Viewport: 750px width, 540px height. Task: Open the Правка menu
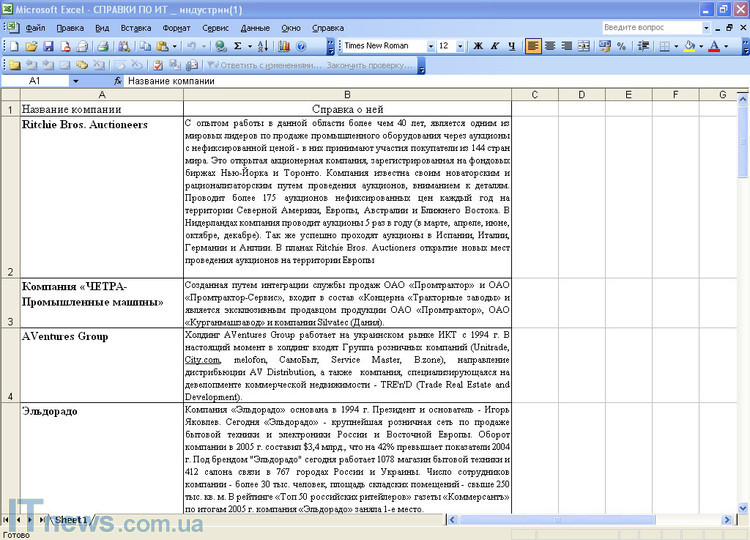70,28
